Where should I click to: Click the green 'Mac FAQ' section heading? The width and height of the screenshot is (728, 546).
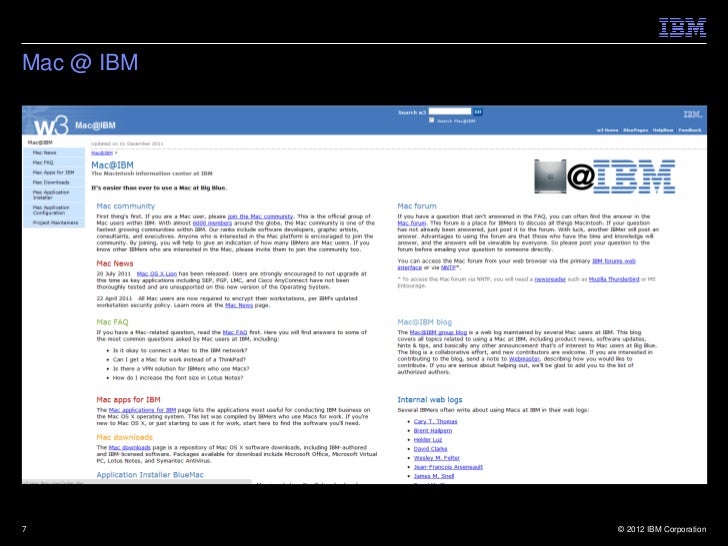(x=112, y=322)
